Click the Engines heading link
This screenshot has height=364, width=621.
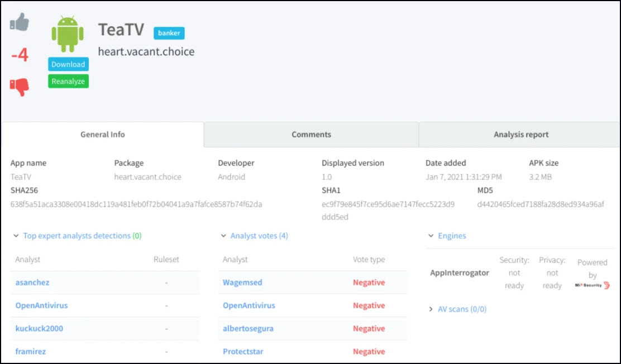coord(452,236)
